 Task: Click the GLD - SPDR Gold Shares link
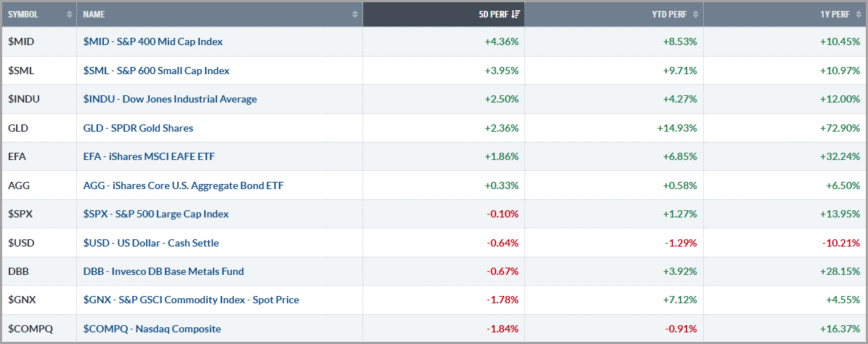[138, 128]
